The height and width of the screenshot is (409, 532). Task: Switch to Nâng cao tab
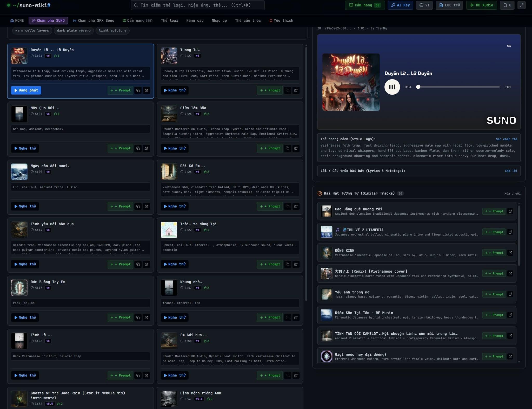195,21
